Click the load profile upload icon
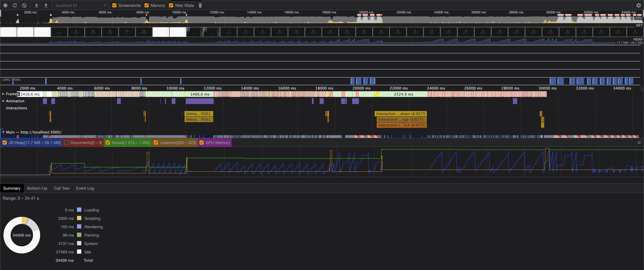 click(37, 5)
